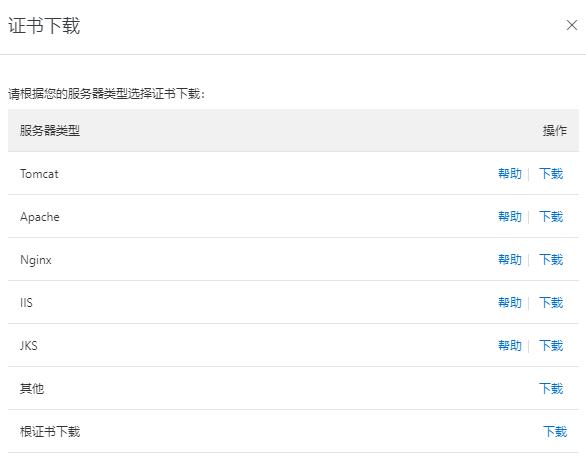
Task: Download the Tomcat certificate
Action: pos(551,173)
